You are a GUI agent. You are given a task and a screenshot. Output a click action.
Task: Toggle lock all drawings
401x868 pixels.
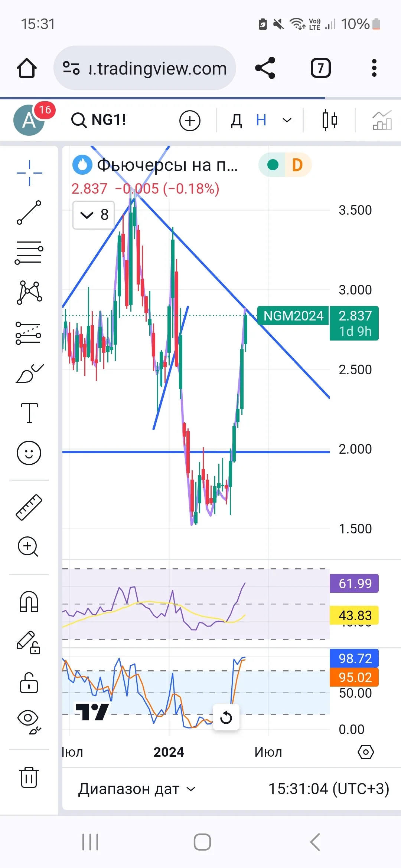[29, 683]
